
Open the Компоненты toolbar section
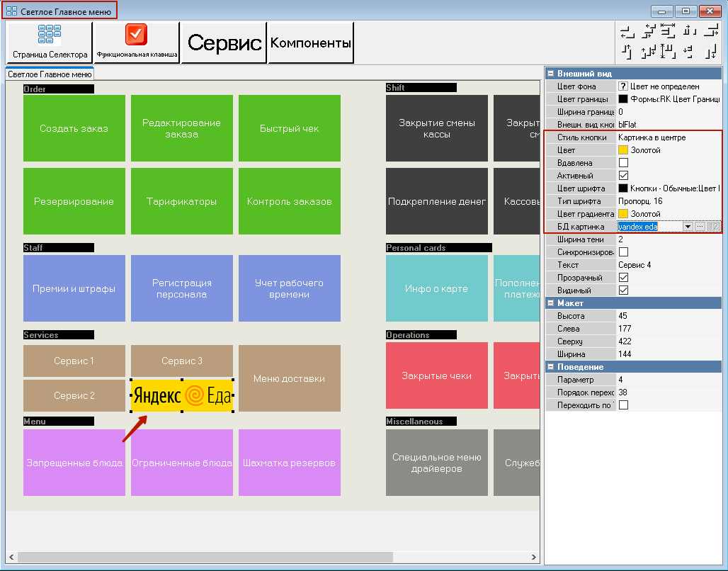(311, 43)
